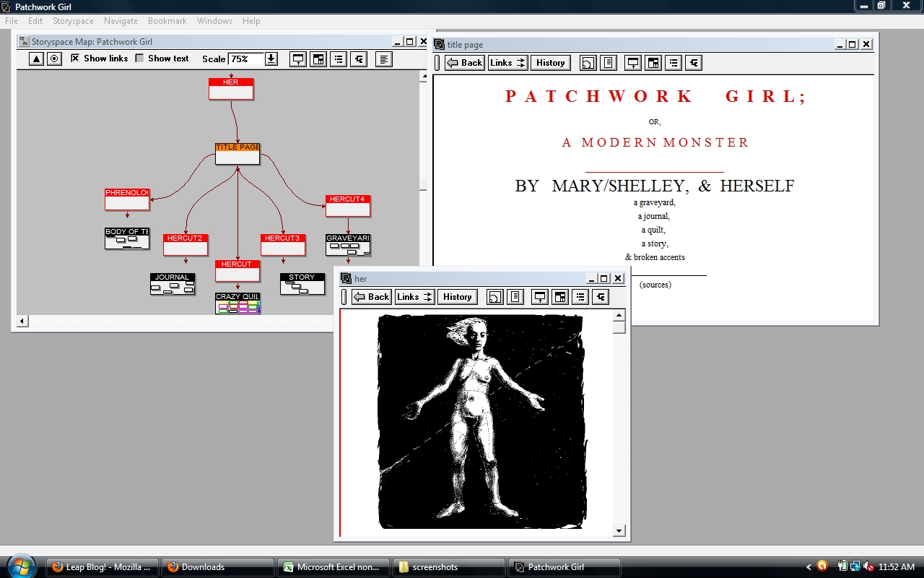
Task: Click the title page window title icon
Action: point(439,45)
